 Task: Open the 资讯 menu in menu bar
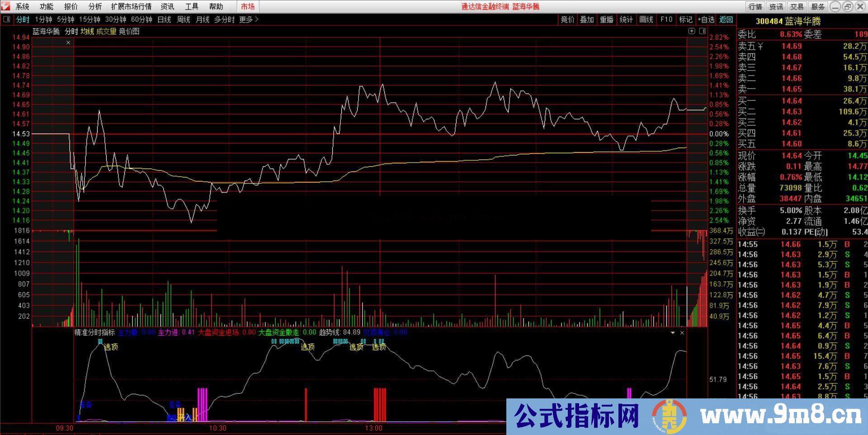tap(167, 6)
